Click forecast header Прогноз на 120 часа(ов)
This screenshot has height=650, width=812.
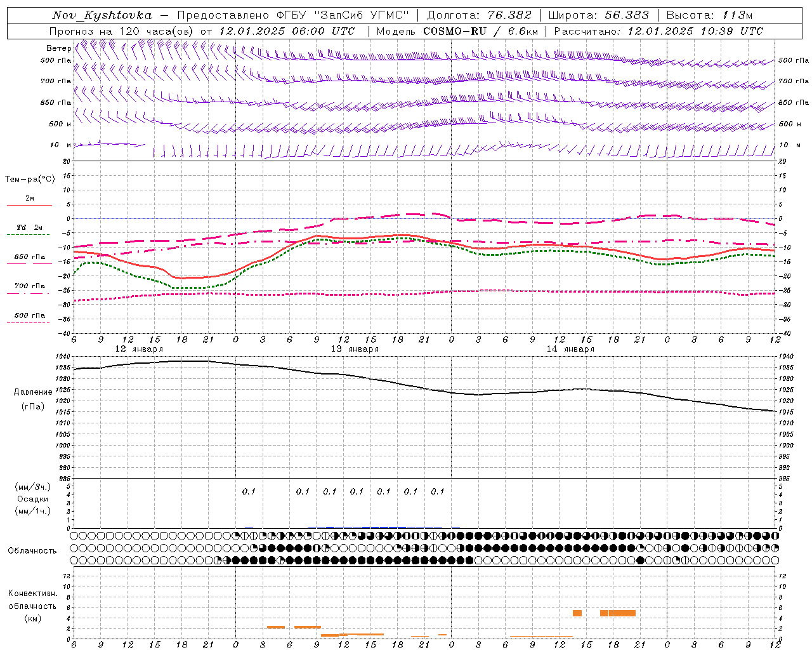tap(122, 31)
